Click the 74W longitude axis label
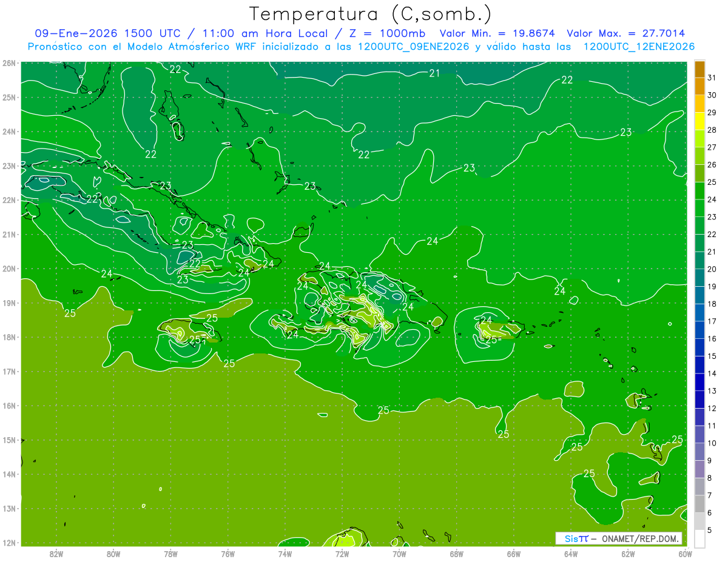728x562 pixels. (285, 554)
